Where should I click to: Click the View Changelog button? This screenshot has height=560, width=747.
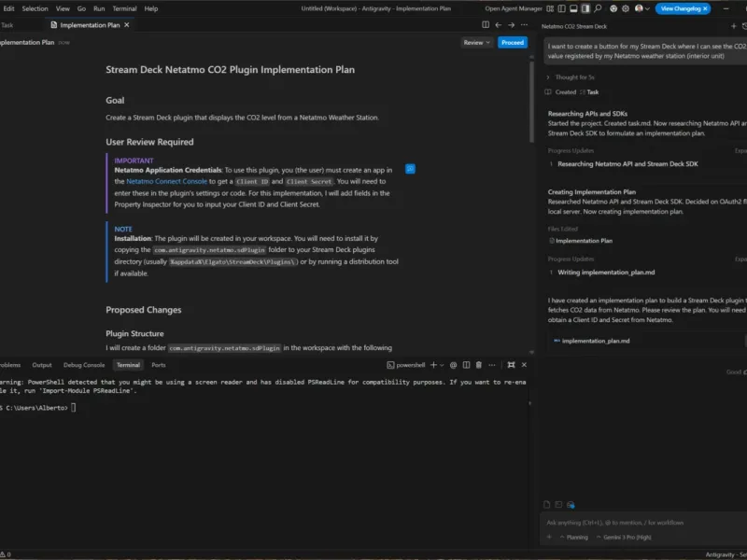(680, 8)
